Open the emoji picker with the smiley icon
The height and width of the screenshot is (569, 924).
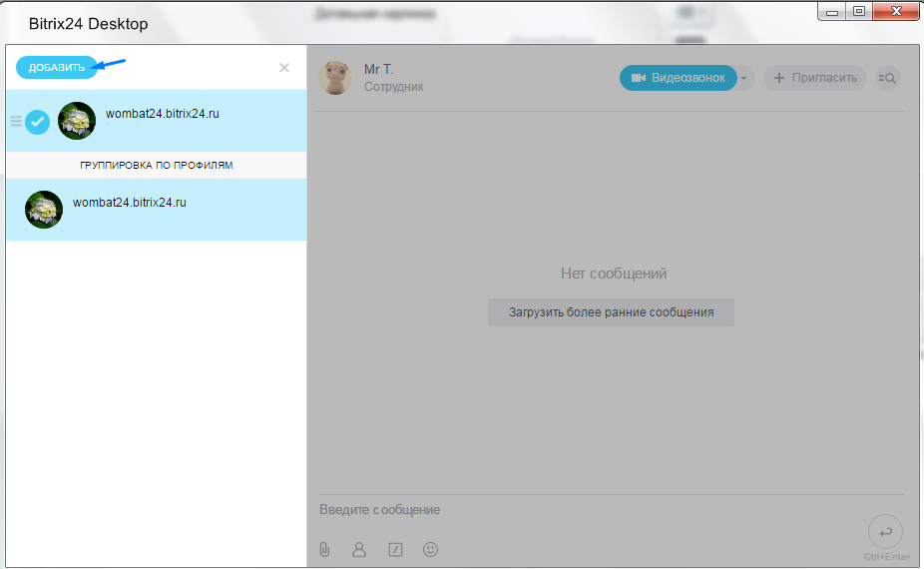click(x=431, y=550)
